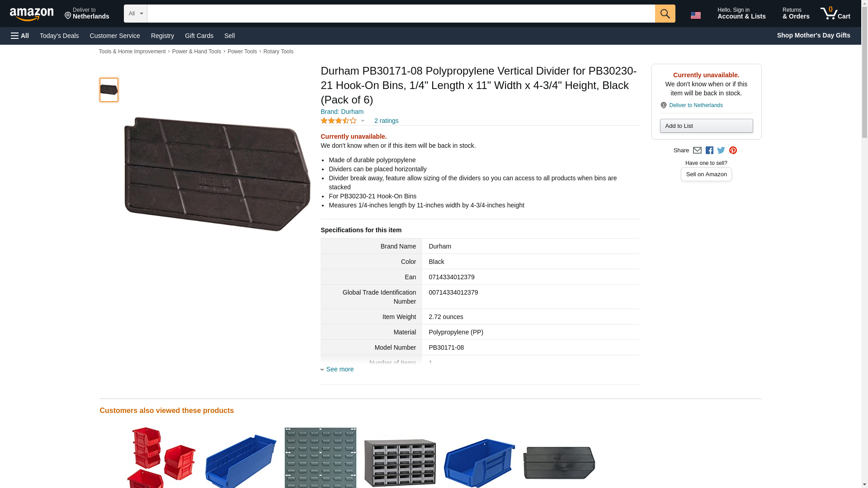The height and width of the screenshot is (488, 868).
Task: Share via email icon
Action: point(697,150)
